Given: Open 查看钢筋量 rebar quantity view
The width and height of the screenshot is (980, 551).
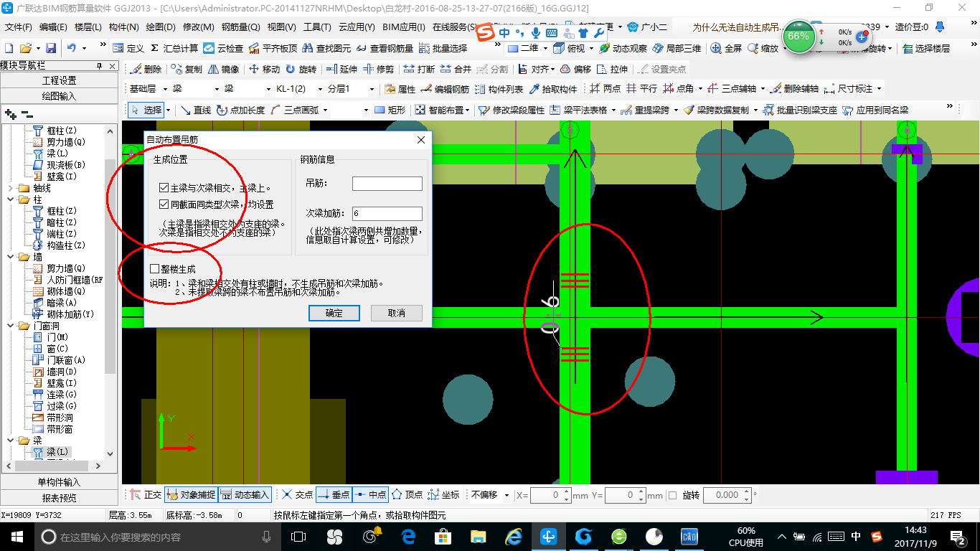Looking at the screenshot, I should pos(385,48).
